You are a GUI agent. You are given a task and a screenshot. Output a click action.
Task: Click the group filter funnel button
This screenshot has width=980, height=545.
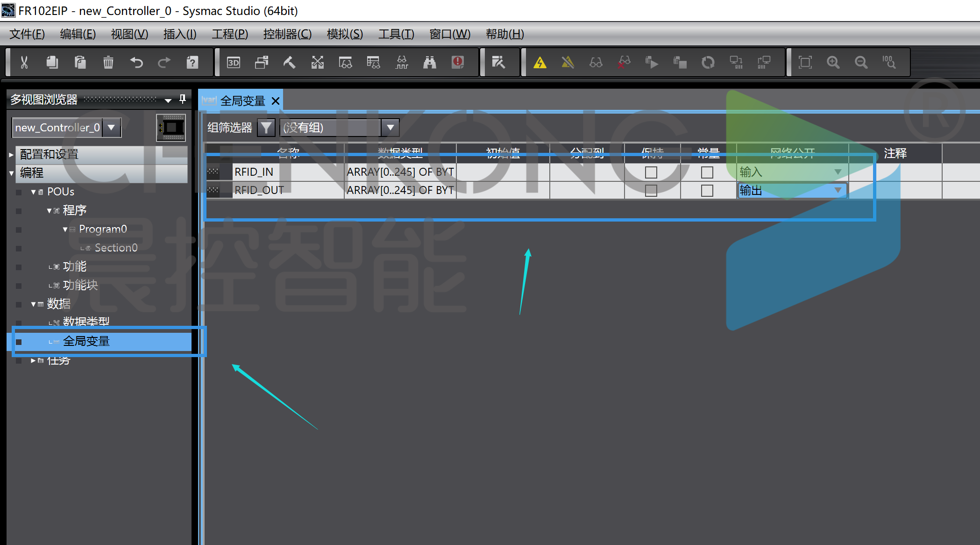[x=266, y=127]
